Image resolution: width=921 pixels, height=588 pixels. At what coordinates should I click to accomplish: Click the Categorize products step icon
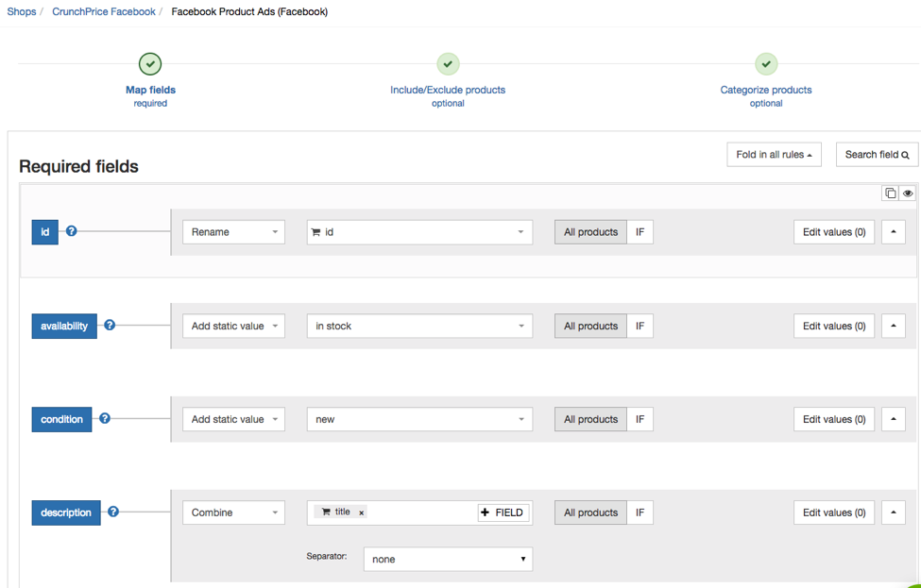766,63
